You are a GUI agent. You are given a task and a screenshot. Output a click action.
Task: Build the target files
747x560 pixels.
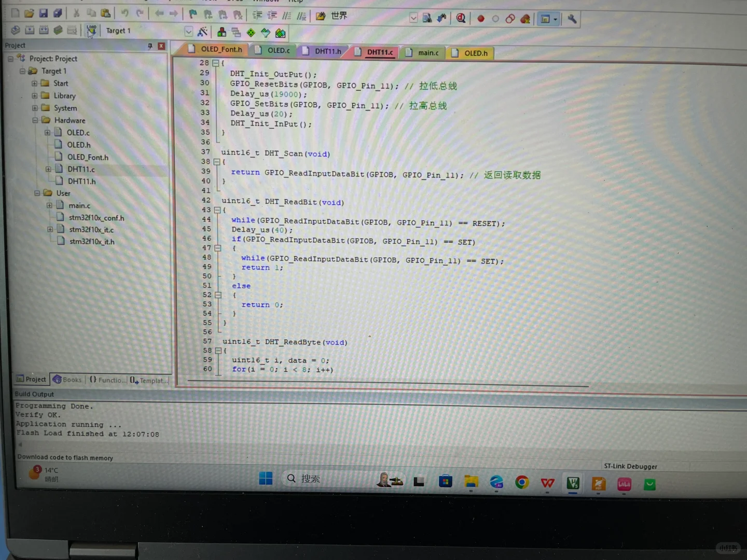tap(30, 30)
